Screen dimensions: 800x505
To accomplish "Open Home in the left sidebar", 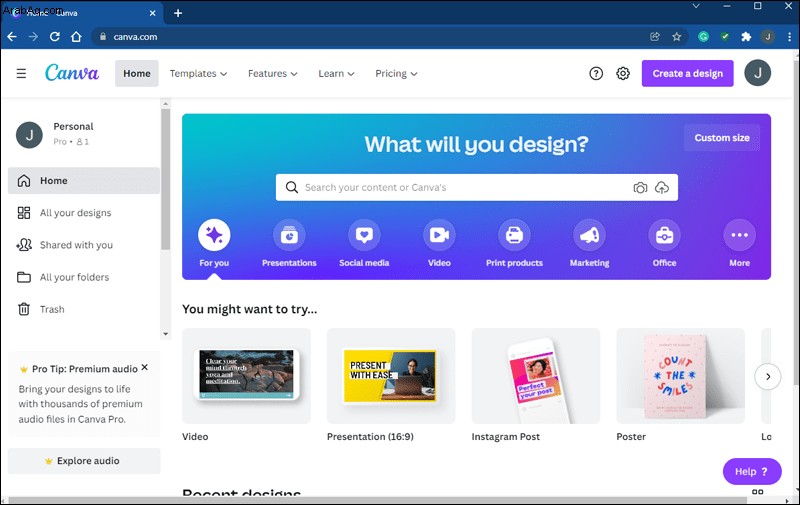I will [84, 181].
